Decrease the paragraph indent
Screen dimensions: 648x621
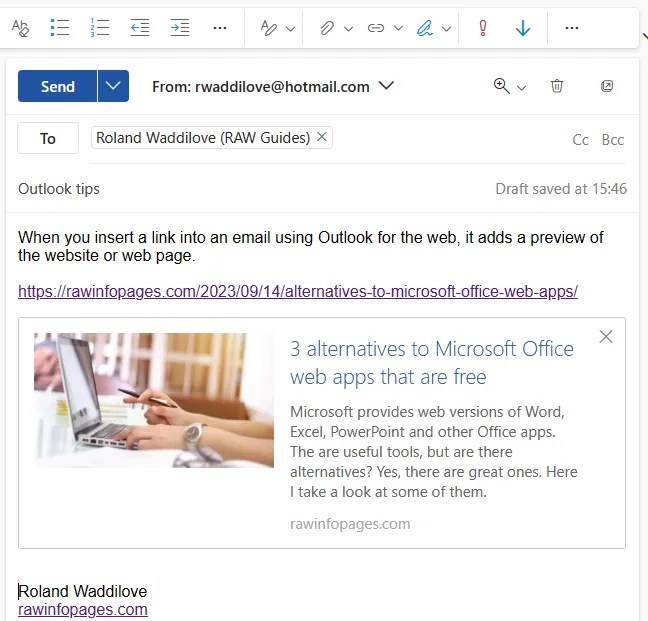click(140, 28)
